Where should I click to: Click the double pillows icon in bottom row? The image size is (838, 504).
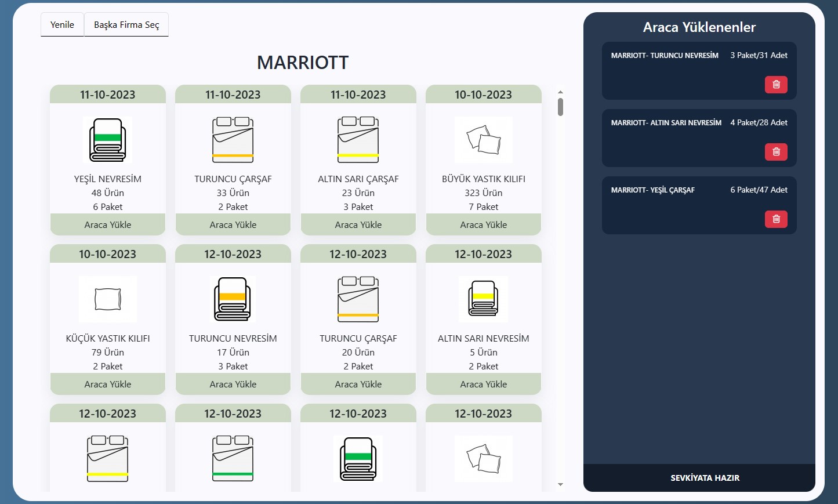(484, 459)
